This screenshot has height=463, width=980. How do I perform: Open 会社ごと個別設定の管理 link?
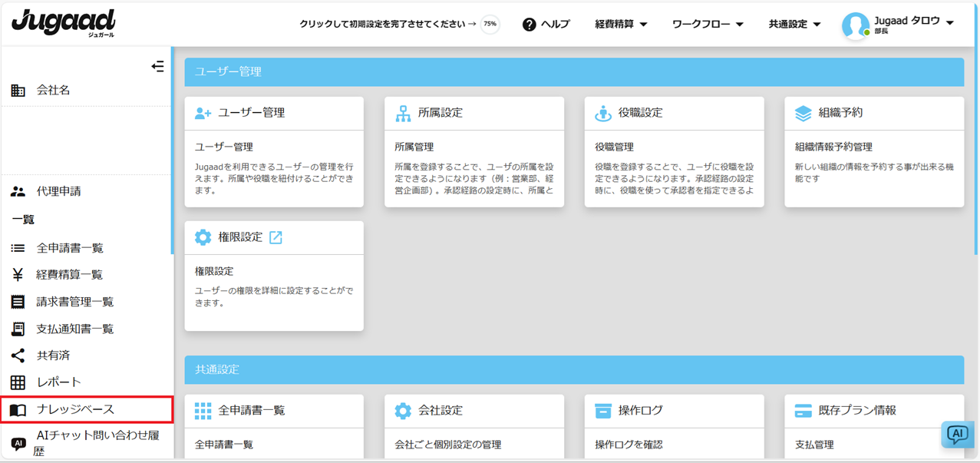(447, 445)
